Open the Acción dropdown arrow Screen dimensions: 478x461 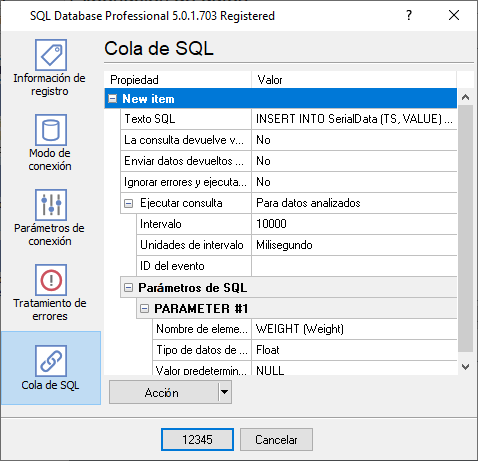pyautogui.click(x=225, y=392)
